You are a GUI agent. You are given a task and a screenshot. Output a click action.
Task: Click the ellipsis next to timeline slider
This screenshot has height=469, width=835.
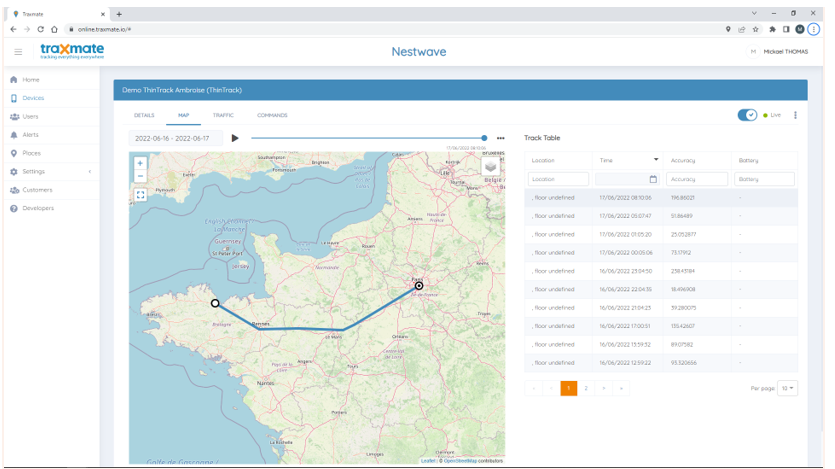coord(501,138)
